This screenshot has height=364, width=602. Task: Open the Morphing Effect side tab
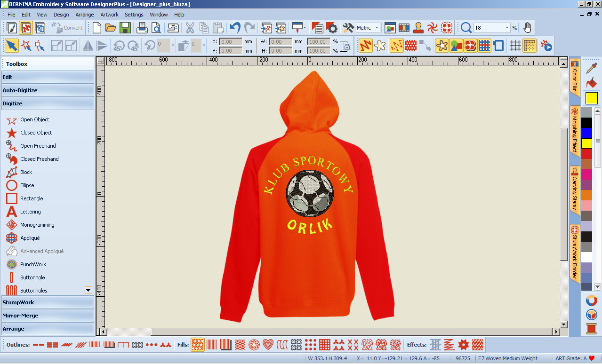pos(574,130)
